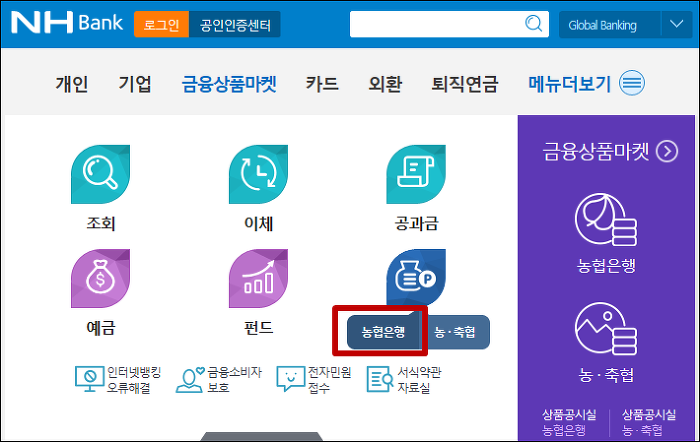This screenshot has width=700, height=442.
Task: Click the NH Bank logo
Action: 67,22
